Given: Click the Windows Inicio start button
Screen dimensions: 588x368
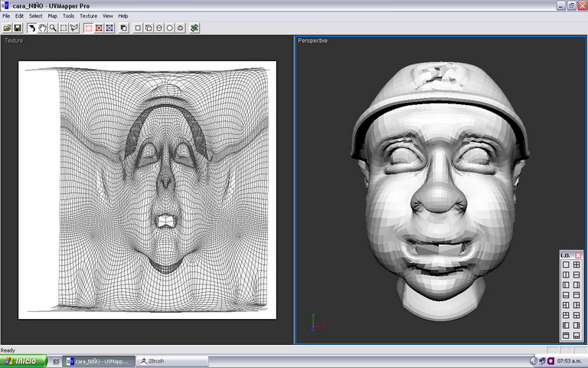Looking at the screenshot, I should tap(23, 360).
